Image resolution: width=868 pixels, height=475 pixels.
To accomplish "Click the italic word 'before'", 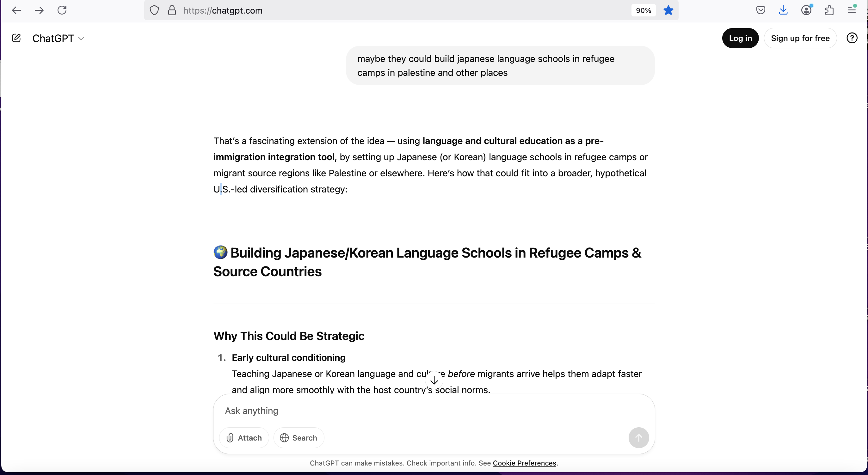I will click(461, 374).
